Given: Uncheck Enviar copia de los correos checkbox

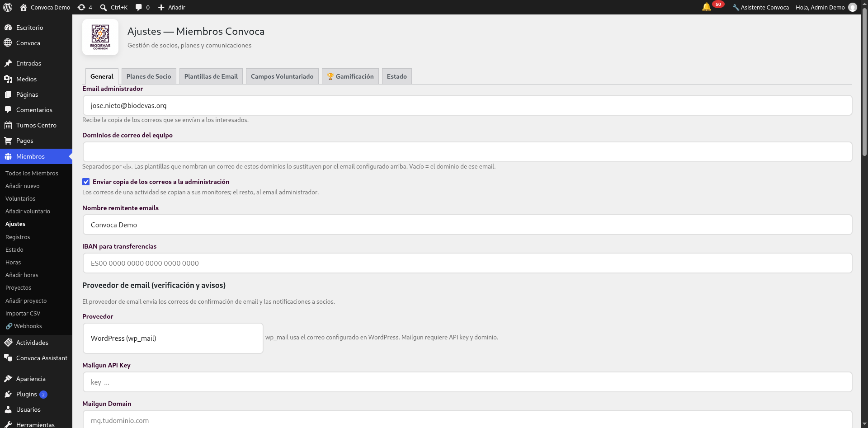Looking at the screenshot, I should point(86,182).
